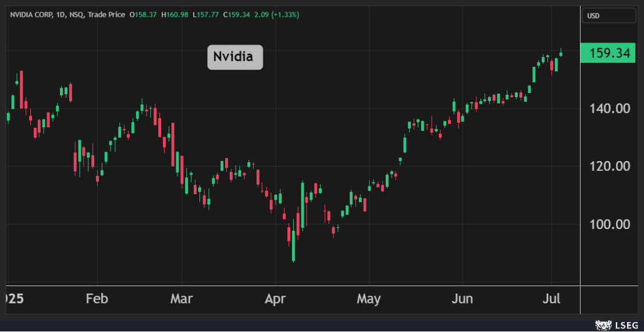This screenshot has height=332, width=644.
Task: Select Apr on the time axis
Action: [x=275, y=299]
